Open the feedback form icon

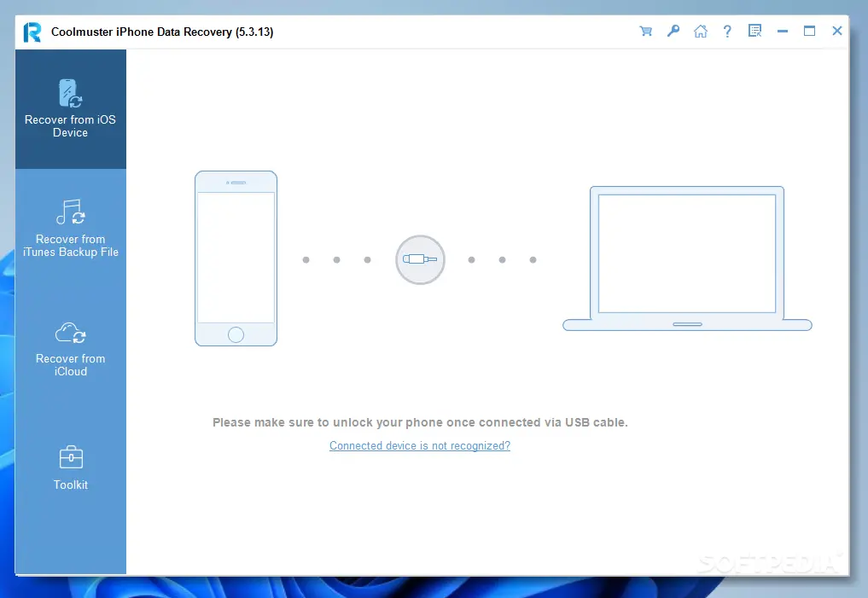755,31
